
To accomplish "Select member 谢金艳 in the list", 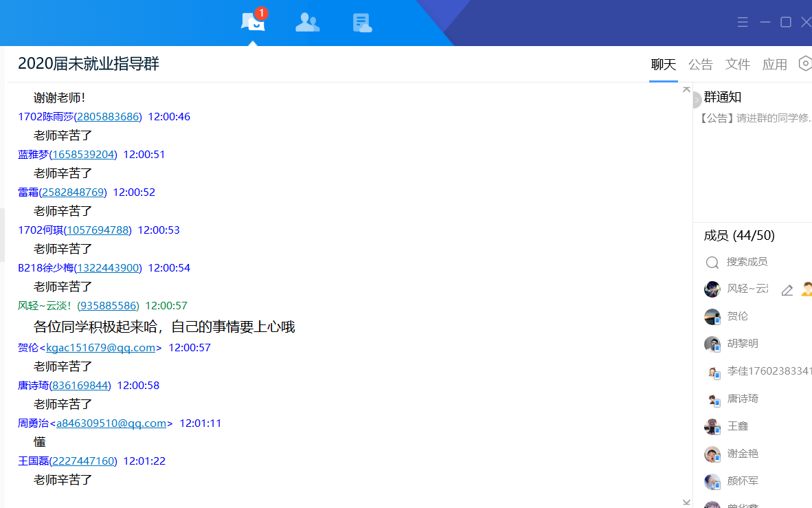I will (743, 454).
